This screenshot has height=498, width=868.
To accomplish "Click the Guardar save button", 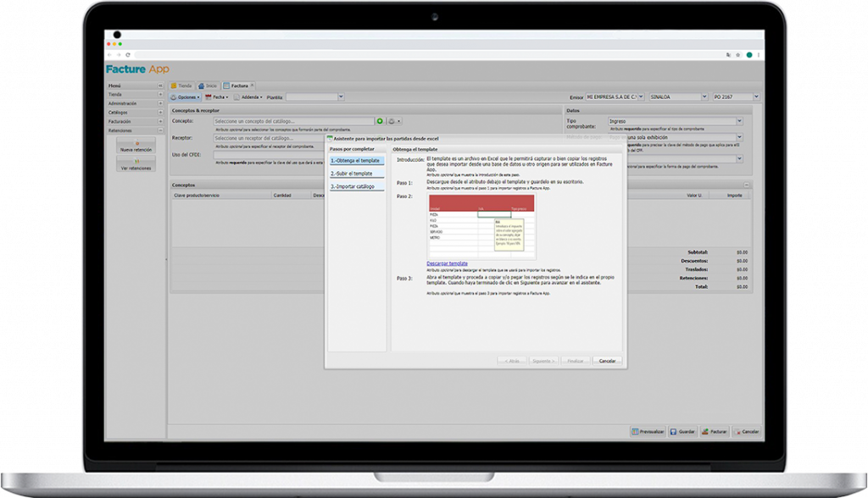I will tap(683, 432).
